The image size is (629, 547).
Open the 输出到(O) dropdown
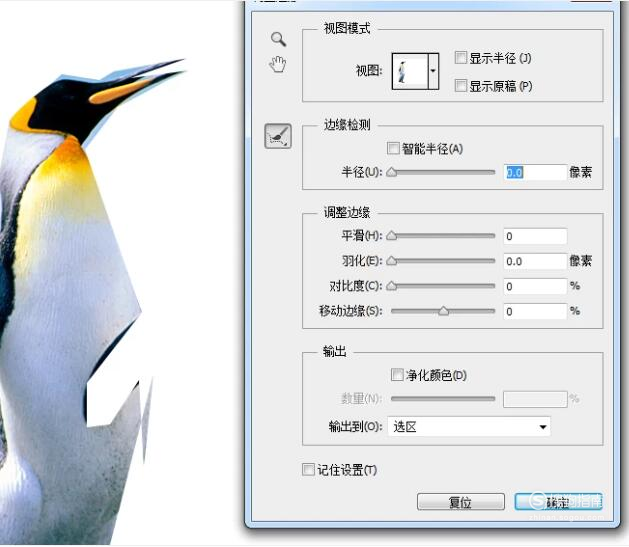click(469, 427)
